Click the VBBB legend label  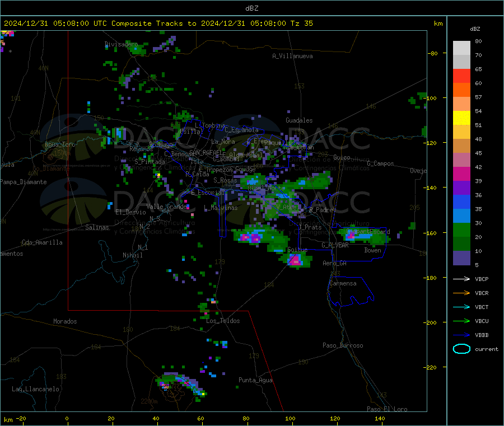482,335
